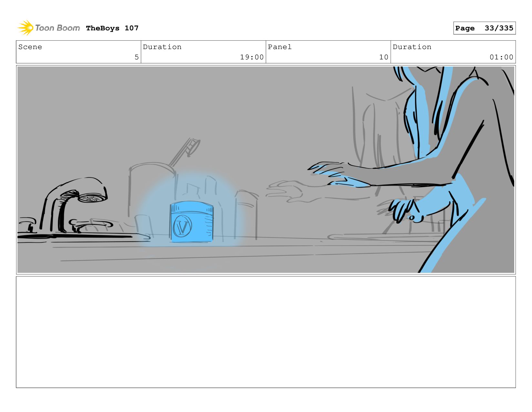
Task: Click the scene duration value "19:00"
Action: 252,57
